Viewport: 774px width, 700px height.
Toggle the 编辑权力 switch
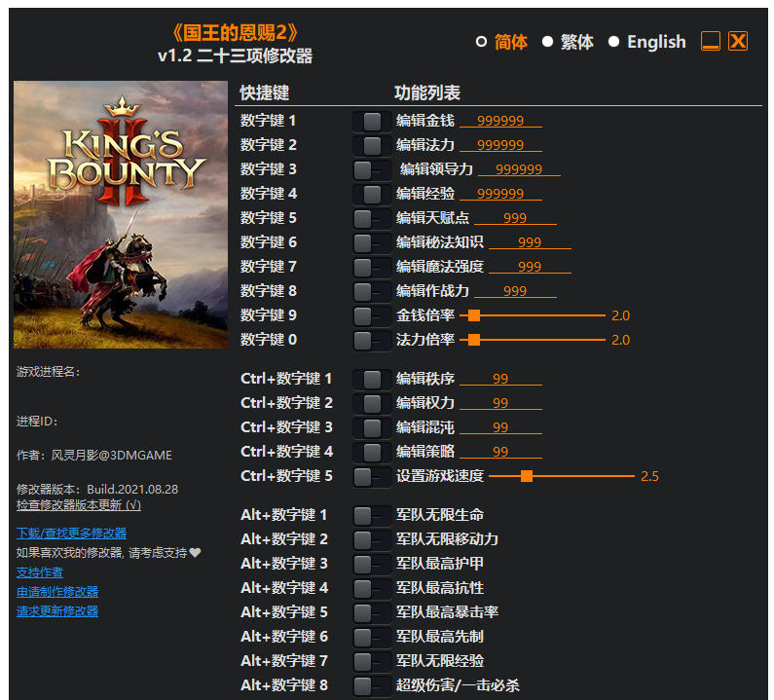click(372, 403)
